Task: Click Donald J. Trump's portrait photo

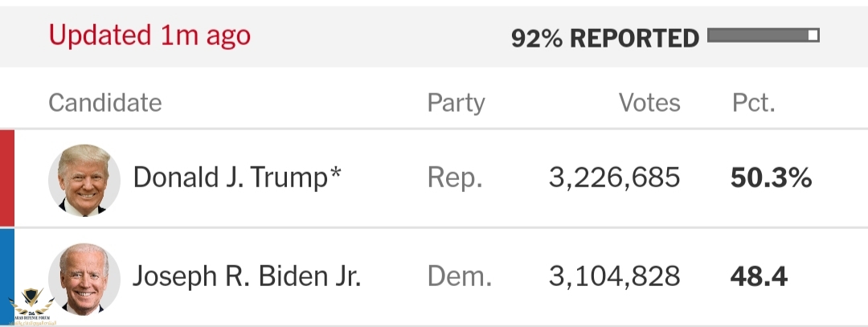Action: click(84, 180)
